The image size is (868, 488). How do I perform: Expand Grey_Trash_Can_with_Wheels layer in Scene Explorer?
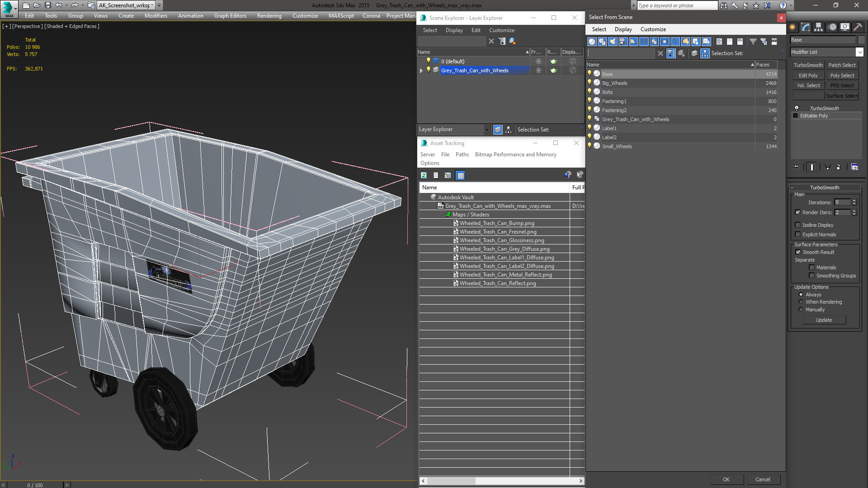(421, 70)
